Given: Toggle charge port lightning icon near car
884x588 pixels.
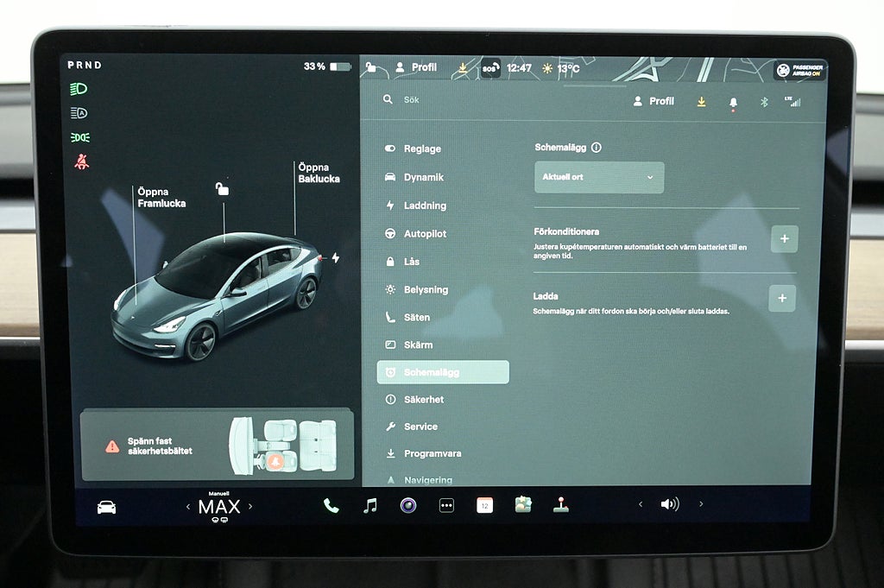Looking at the screenshot, I should click(335, 257).
